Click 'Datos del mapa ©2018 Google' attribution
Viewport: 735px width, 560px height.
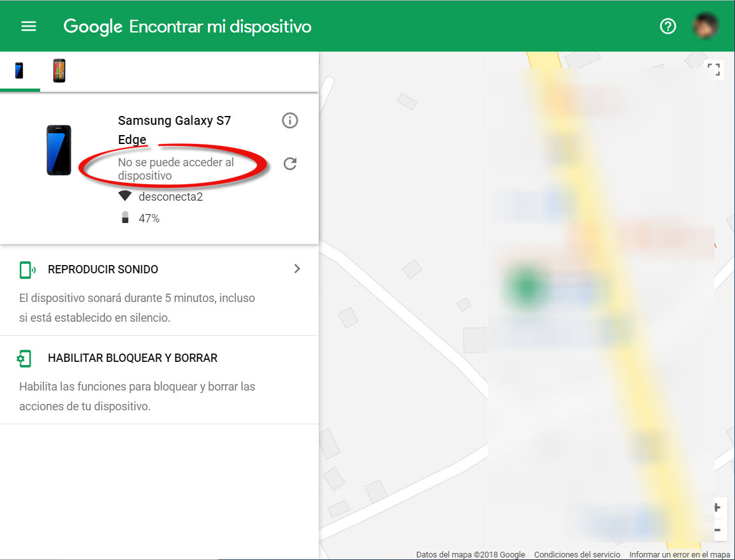(470, 554)
